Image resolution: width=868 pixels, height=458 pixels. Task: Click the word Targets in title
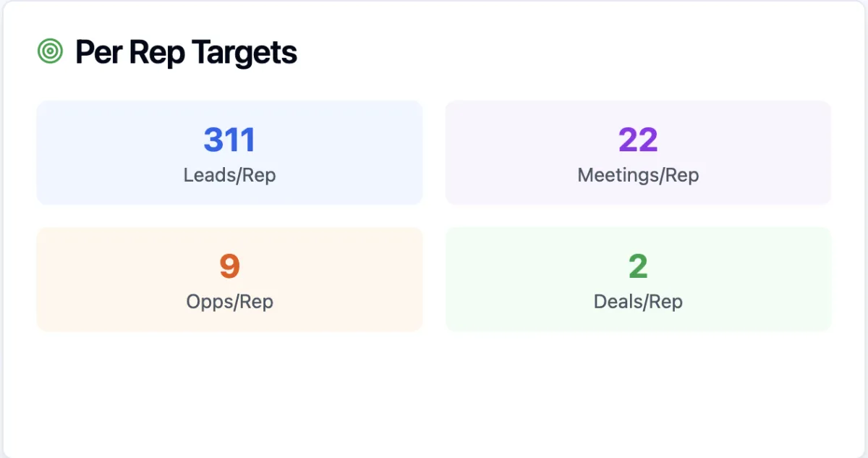(244, 53)
